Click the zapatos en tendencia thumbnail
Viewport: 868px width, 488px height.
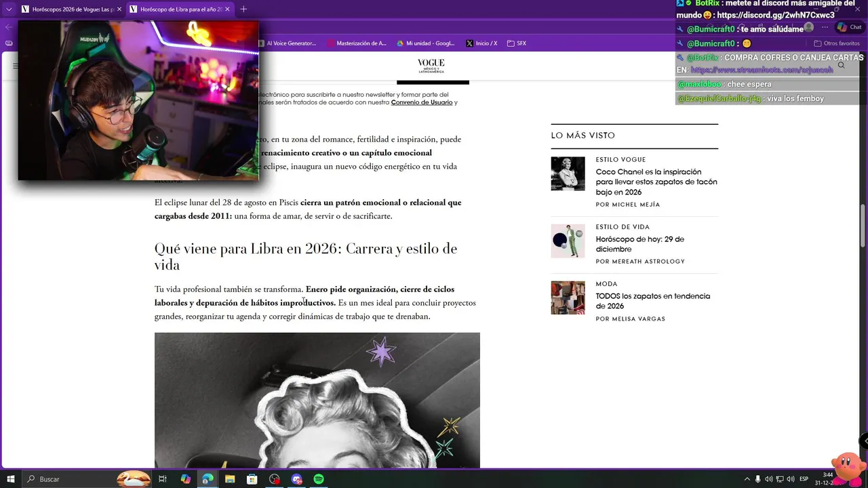click(568, 298)
